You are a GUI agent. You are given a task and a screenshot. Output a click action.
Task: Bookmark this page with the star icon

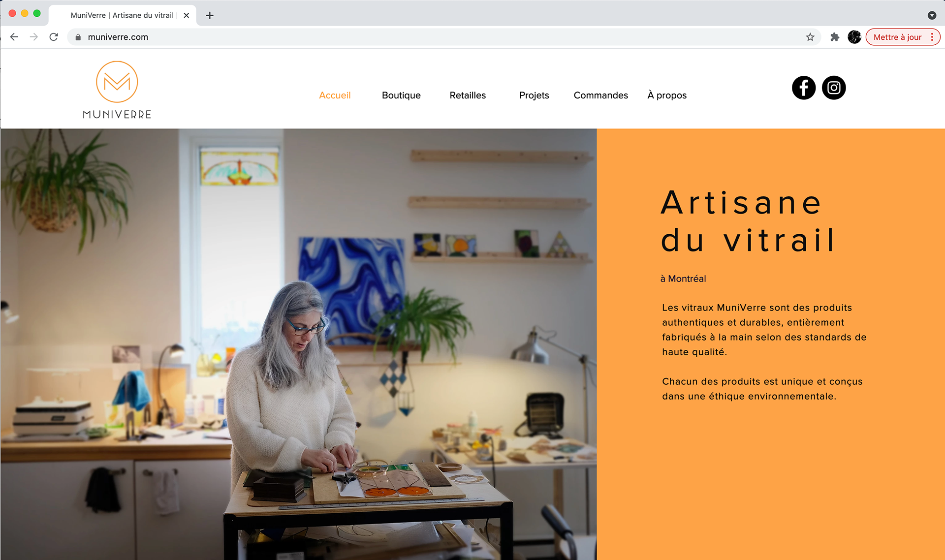(x=810, y=37)
